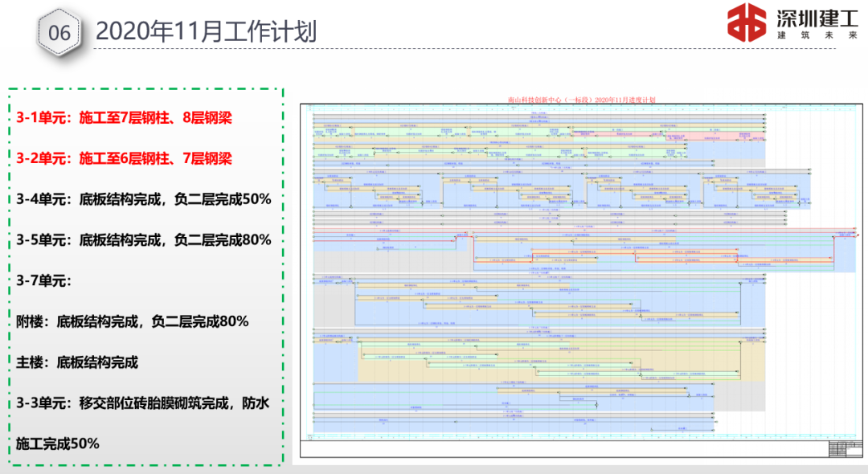Click the 06 hexagon section badge
This screenshot has width=868, height=474.
pyautogui.click(x=59, y=33)
